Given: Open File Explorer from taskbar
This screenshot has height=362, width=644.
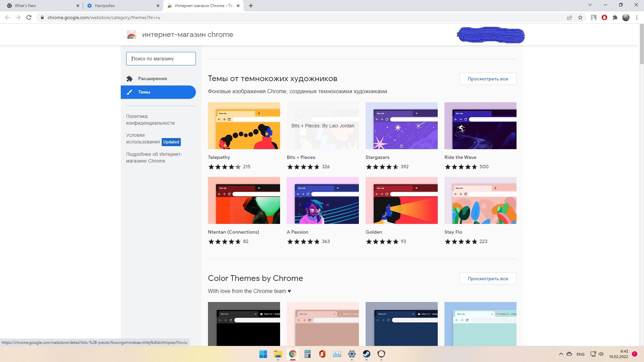Looking at the screenshot, I should 278,354.
